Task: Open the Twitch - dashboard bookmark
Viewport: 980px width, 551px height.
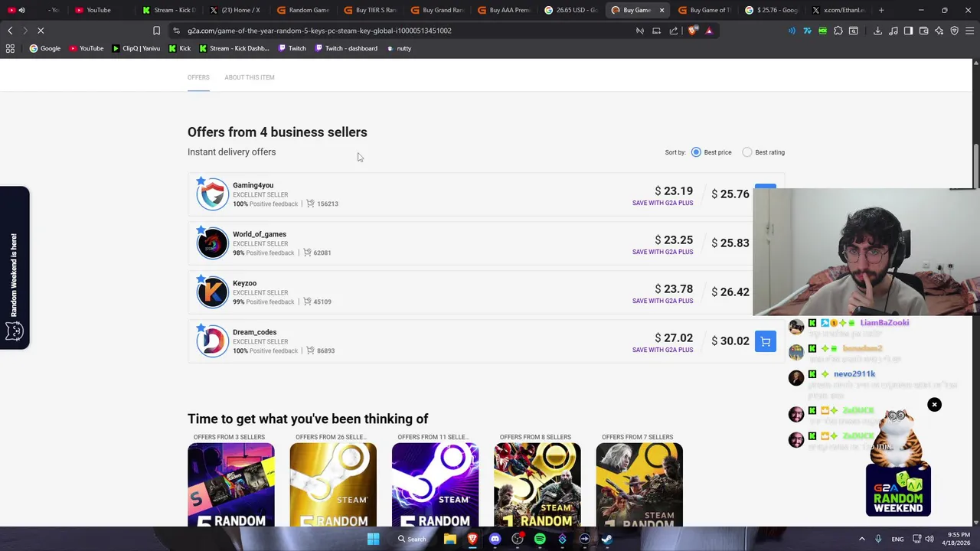Action: (x=345, y=48)
